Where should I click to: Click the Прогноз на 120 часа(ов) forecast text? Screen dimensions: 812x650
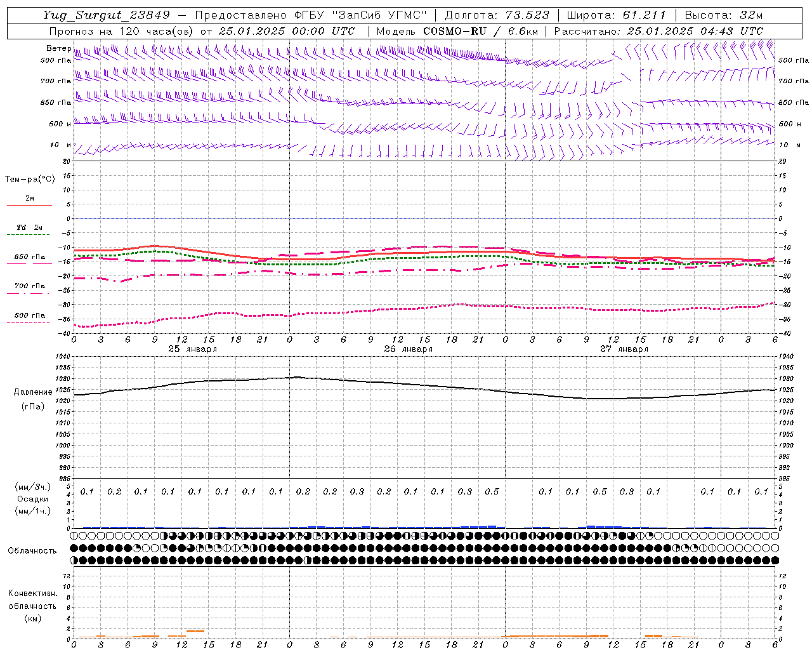(x=121, y=31)
